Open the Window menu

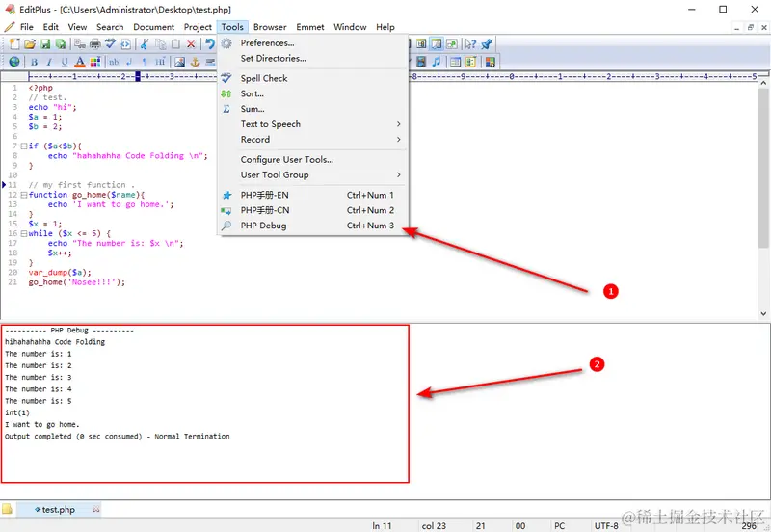pyautogui.click(x=350, y=27)
